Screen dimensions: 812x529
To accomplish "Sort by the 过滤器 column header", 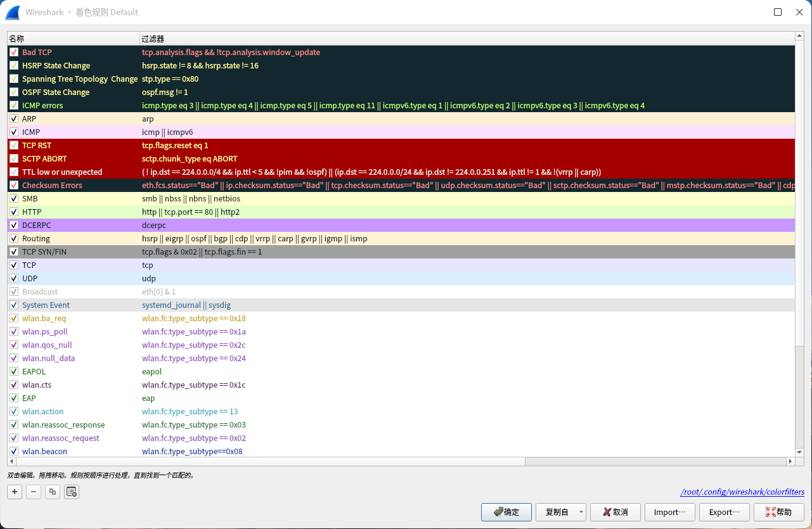I will 467,39.
